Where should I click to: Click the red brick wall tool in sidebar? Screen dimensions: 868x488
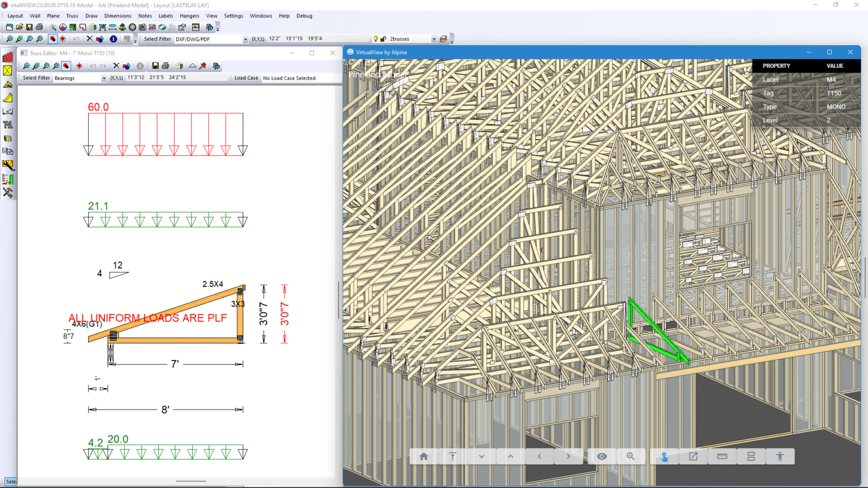tap(8, 58)
